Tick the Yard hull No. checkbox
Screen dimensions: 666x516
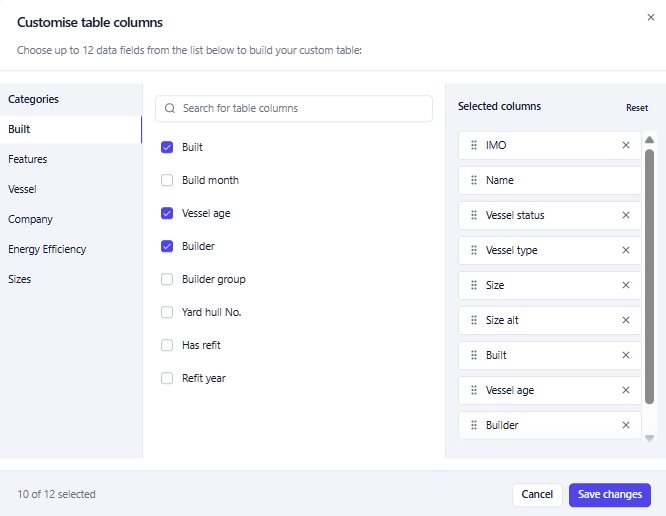(x=167, y=312)
